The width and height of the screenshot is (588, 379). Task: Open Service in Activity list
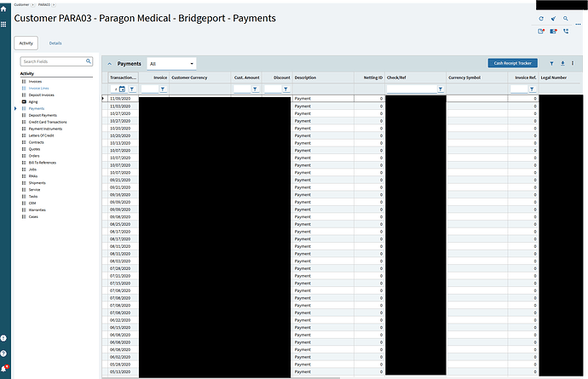click(x=34, y=190)
